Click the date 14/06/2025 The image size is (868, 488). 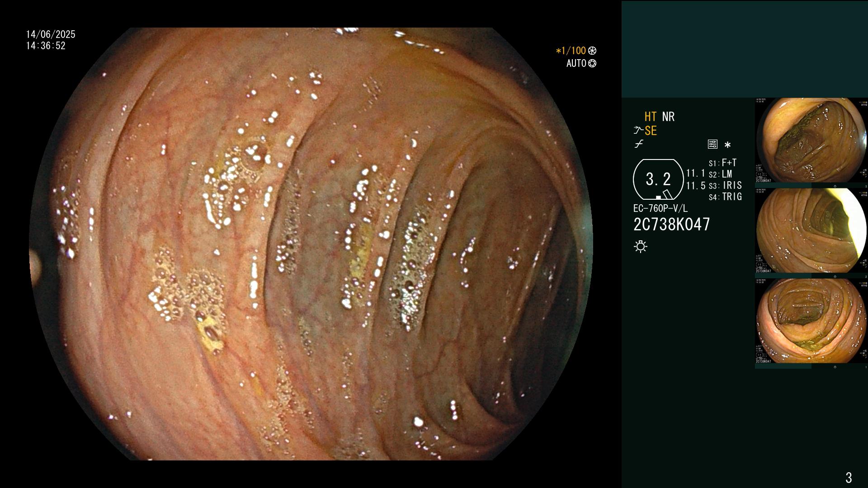point(51,34)
